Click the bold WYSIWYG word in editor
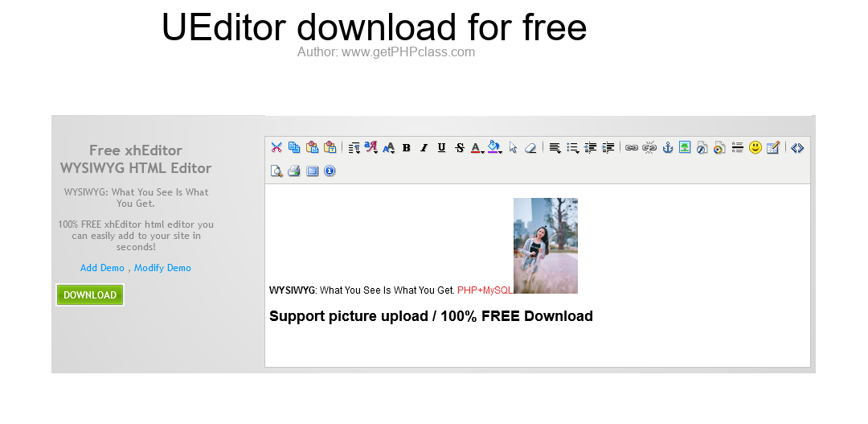Image resolution: width=868 pixels, height=424 pixels. click(x=292, y=290)
